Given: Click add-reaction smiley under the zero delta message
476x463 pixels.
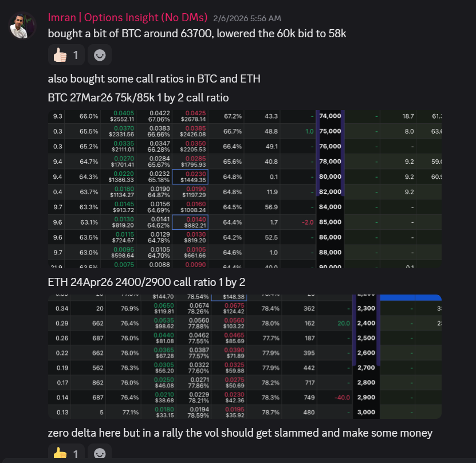Looking at the screenshot, I should (100, 454).
